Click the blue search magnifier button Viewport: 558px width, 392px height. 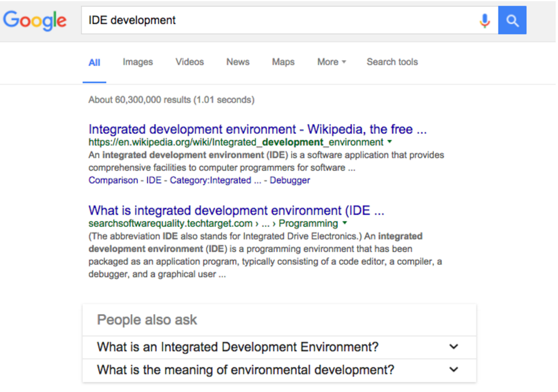click(512, 20)
